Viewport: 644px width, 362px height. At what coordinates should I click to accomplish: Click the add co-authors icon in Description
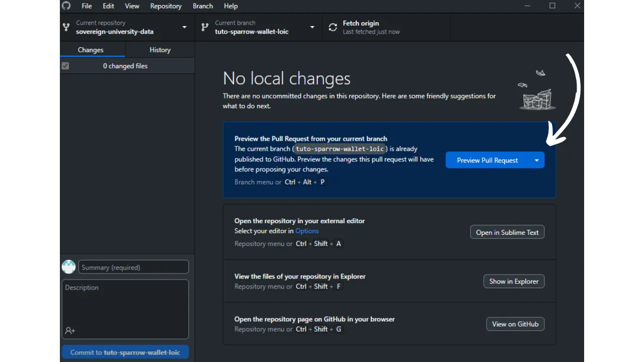click(x=70, y=331)
